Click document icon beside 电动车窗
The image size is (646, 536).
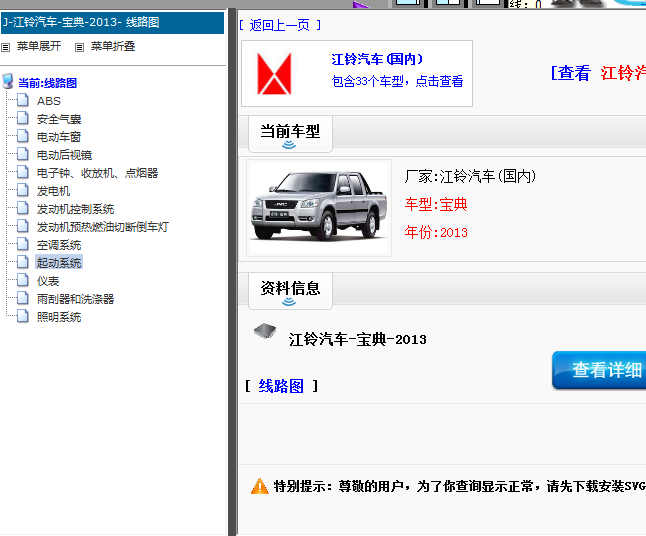point(23,136)
